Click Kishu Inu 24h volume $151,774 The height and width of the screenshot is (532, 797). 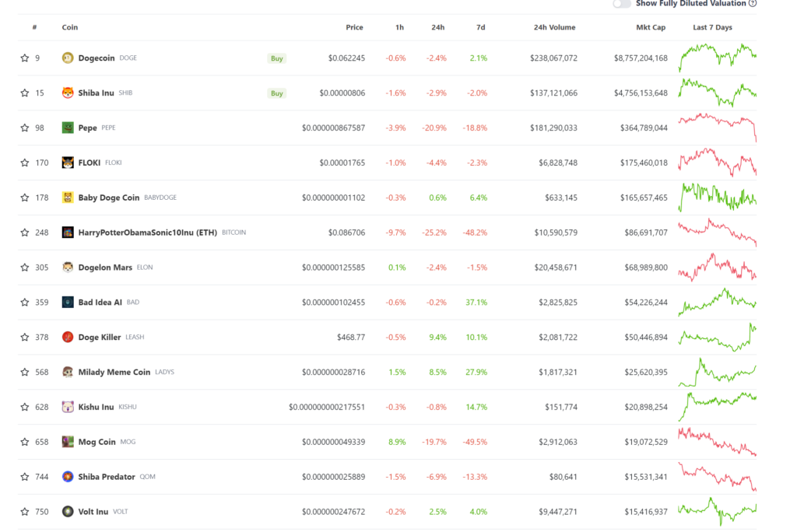[x=561, y=407]
